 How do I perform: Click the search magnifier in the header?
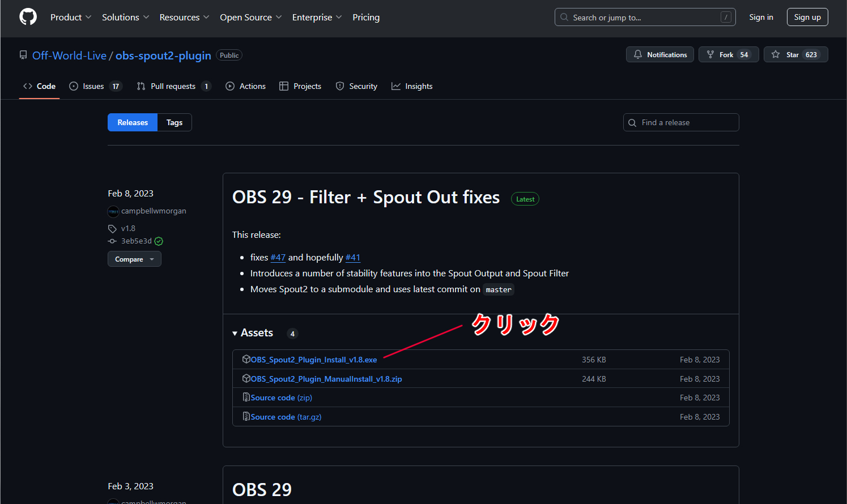[564, 17]
